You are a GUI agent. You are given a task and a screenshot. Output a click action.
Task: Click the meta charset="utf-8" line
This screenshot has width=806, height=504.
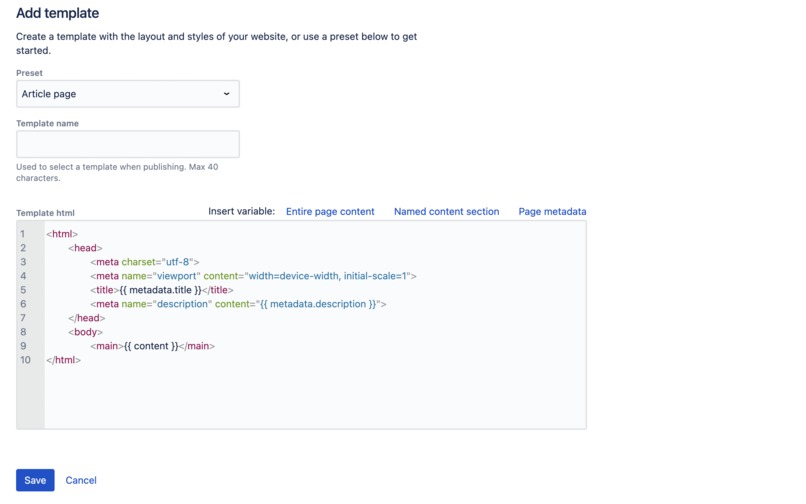[144, 262]
